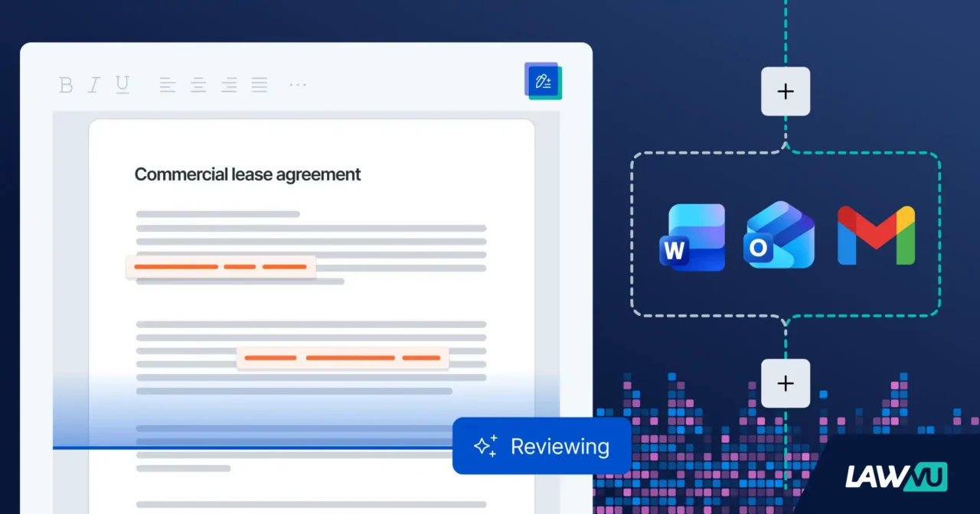
Task: Align text left
Action: pyautogui.click(x=168, y=85)
